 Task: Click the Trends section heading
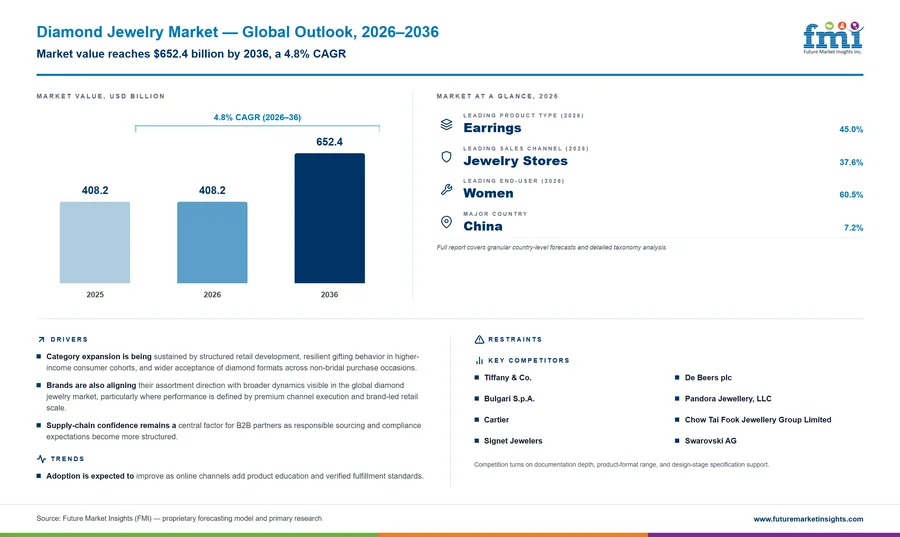pyautogui.click(x=67, y=459)
